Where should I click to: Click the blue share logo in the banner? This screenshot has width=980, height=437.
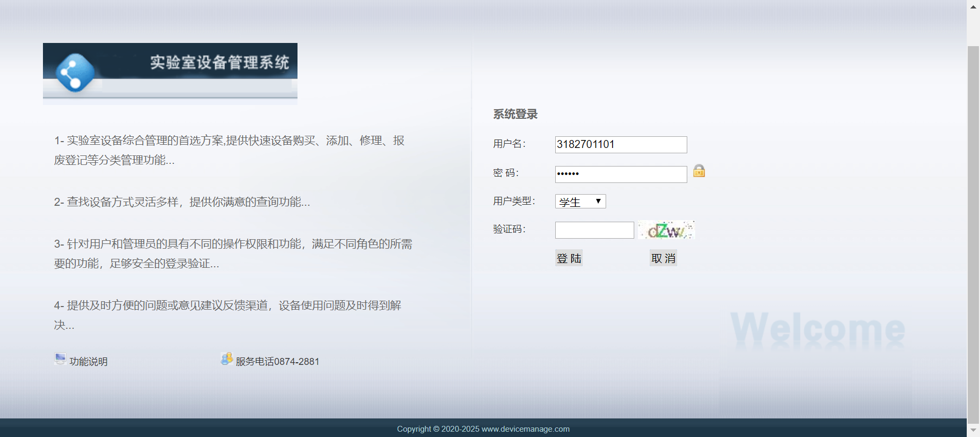click(x=75, y=73)
